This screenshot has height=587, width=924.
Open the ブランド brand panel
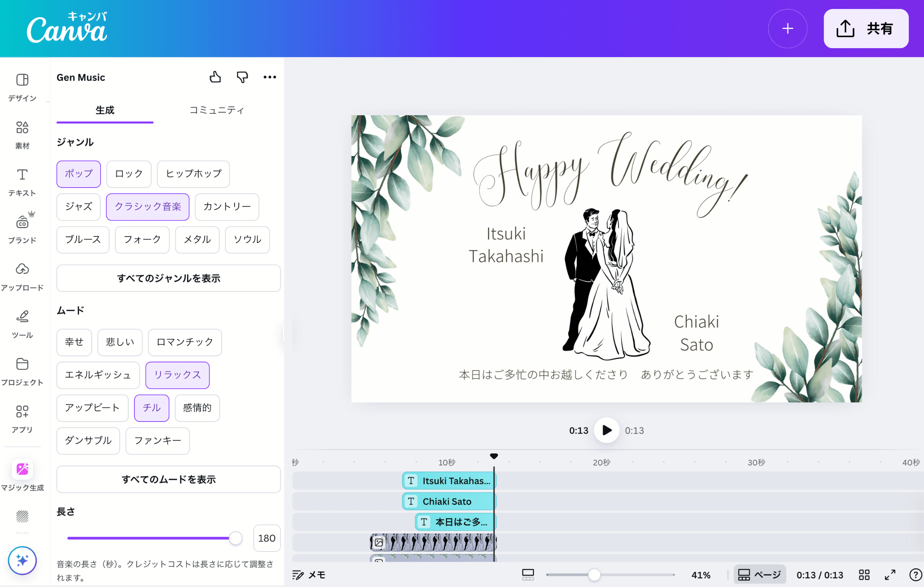coord(22,229)
